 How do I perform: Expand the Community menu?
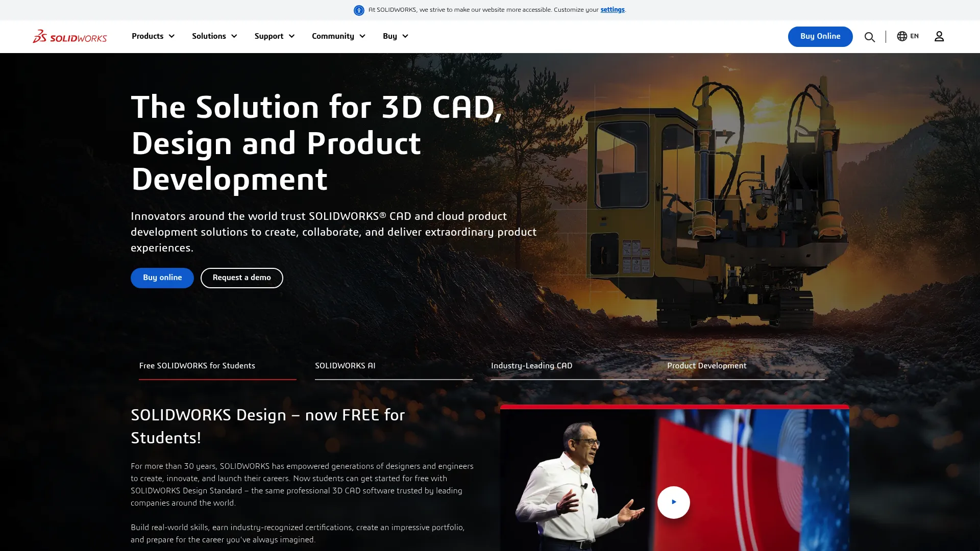click(x=338, y=36)
